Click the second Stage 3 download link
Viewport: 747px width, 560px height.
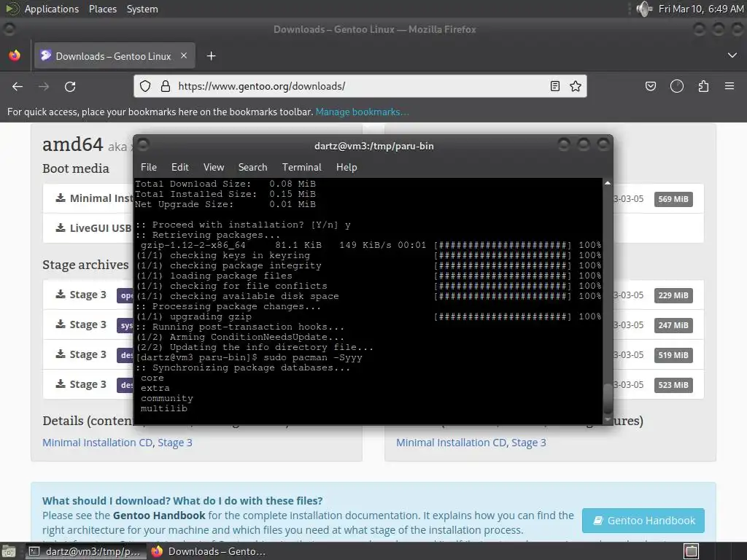point(81,324)
